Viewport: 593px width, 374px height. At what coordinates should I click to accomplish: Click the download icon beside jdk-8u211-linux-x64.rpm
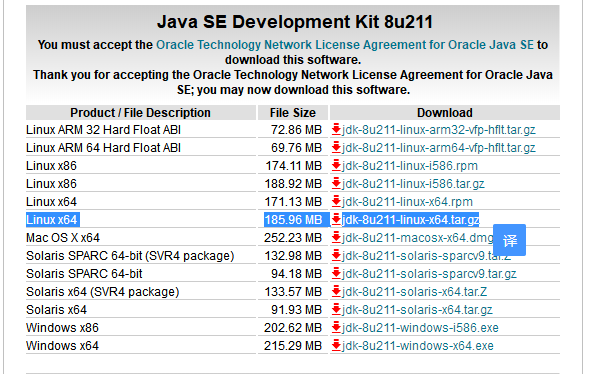coord(336,202)
